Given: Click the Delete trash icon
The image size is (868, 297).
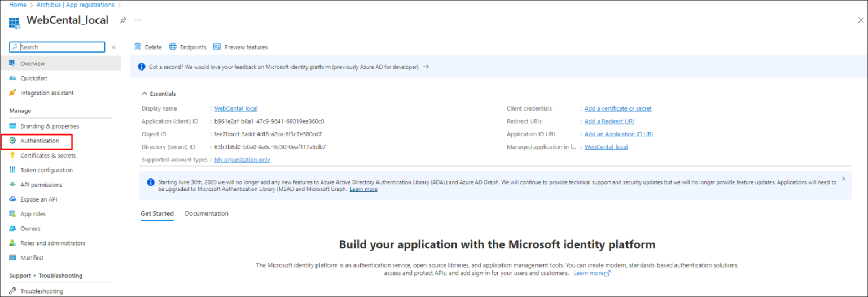Looking at the screenshot, I should tap(137, 47).
